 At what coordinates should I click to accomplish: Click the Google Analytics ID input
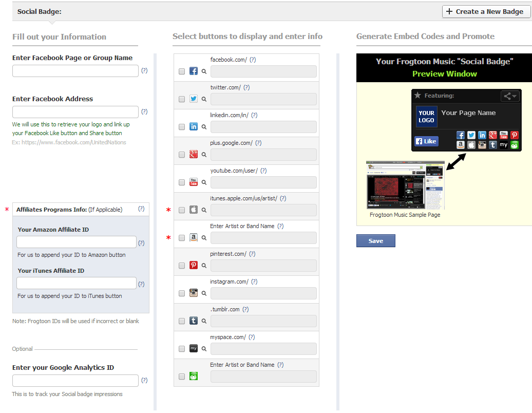pos(75,381)
